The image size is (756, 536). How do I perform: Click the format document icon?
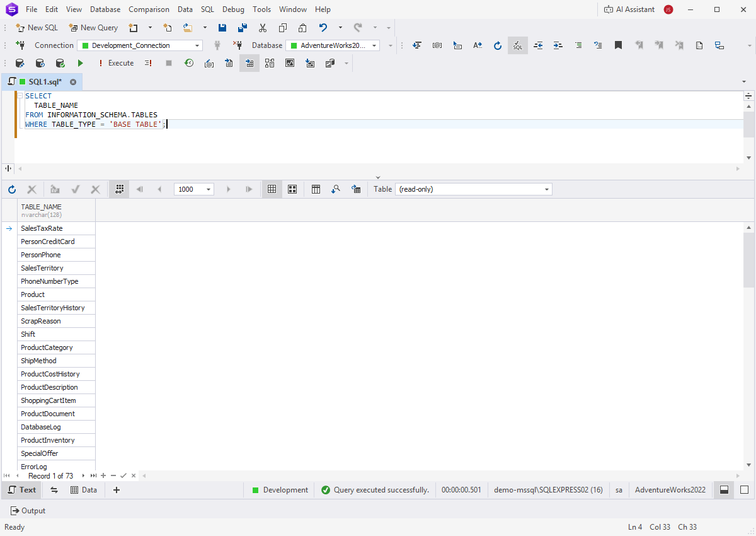click(417, 45)
